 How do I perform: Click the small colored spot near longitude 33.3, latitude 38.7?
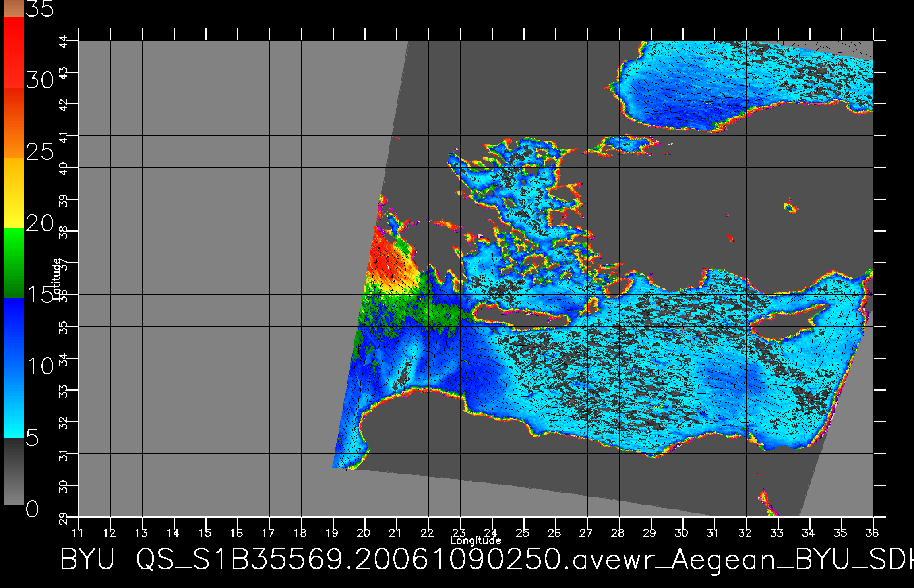pyautogui.click(x=790, y=207)
